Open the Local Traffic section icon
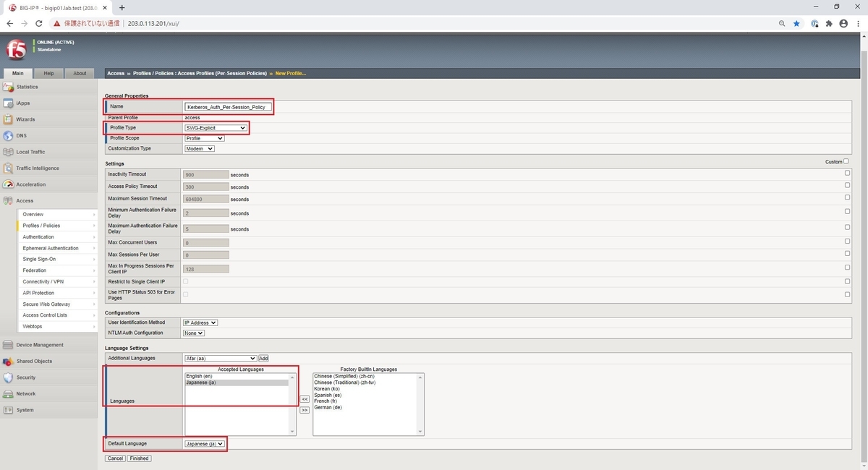The height and width of the screenshot is (470, 868). (x=8, y=152)
